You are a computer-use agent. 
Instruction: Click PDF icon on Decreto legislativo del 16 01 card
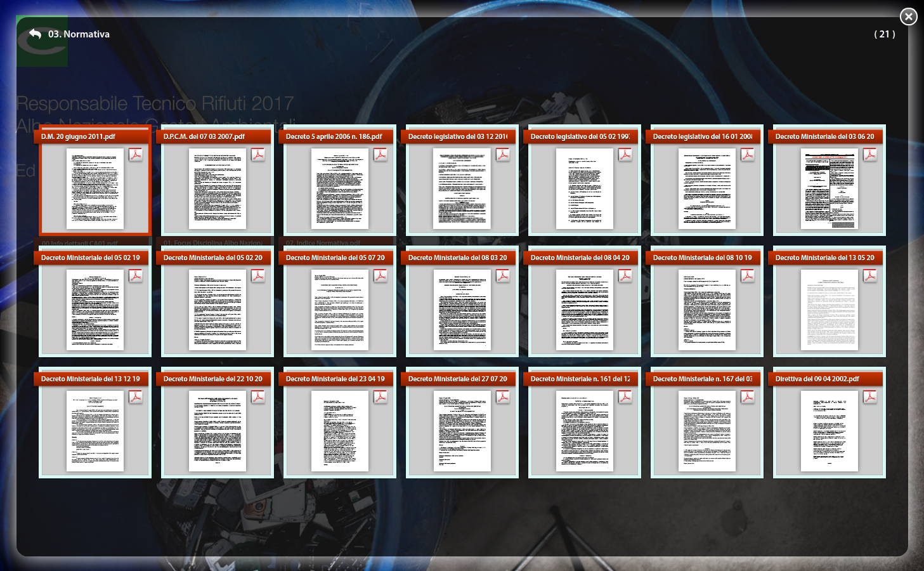tap(748, 155)
